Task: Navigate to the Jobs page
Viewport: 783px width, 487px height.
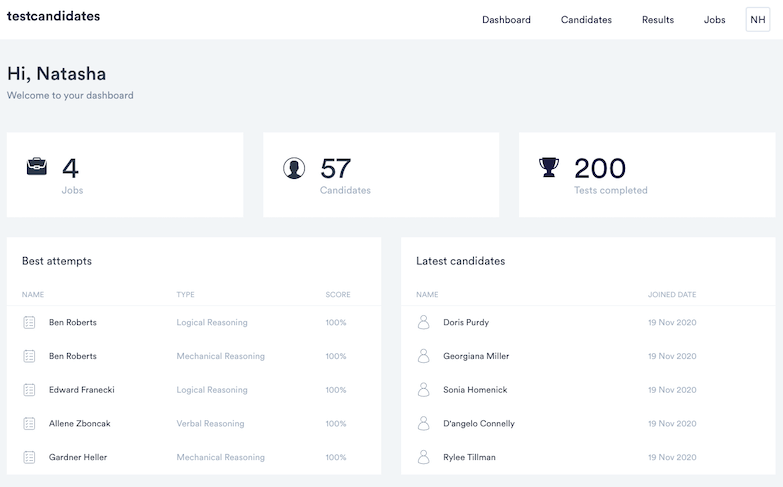Action: (714, 20)
